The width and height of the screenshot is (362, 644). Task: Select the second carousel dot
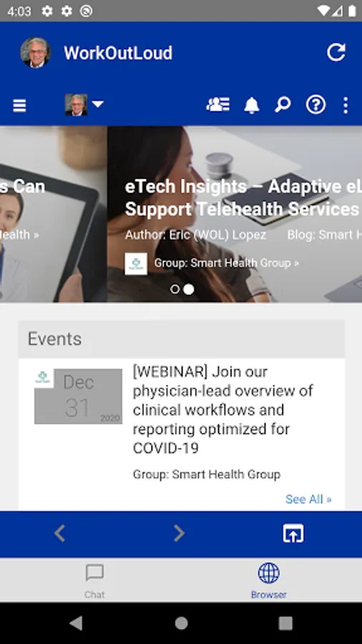click(x=188, y=289)
